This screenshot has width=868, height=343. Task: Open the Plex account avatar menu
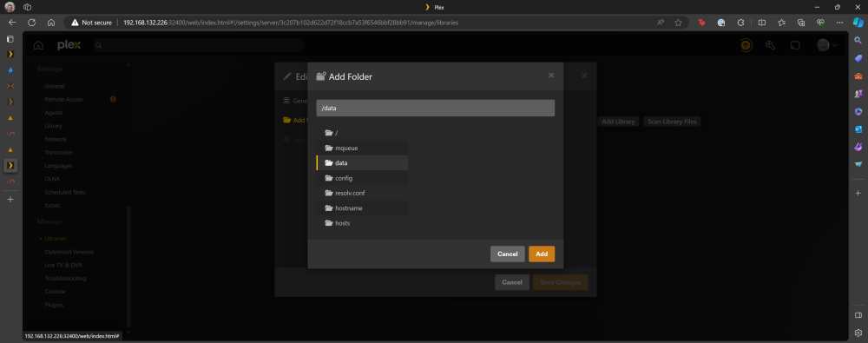pyautogui.click(x=827, y=45)
